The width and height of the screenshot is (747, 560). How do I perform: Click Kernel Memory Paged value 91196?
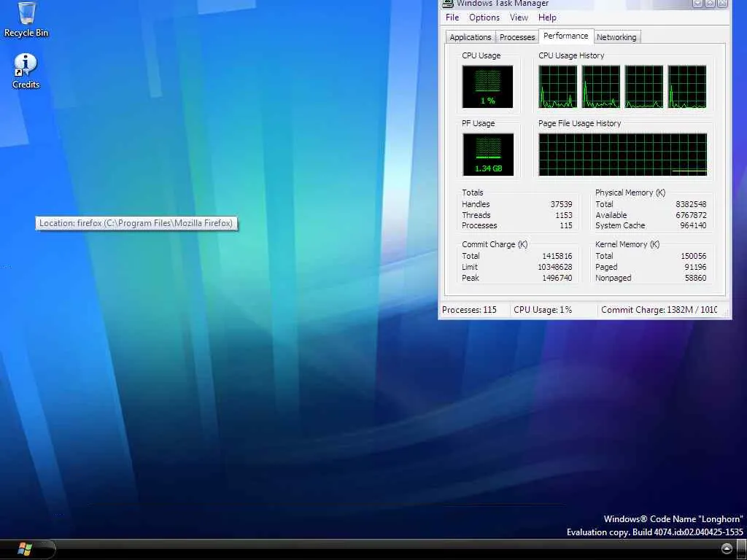click(x=695, y=267)
